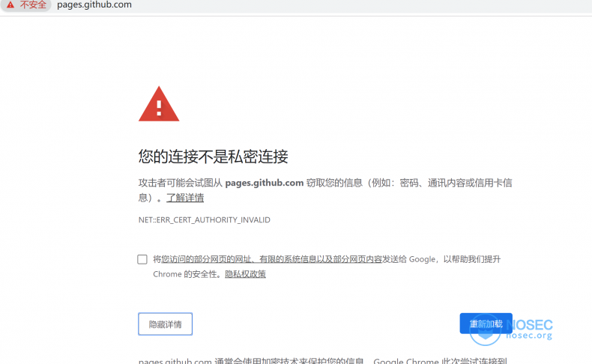
Task: Click the 隐藏详情 hide details button
Action: tap(166, 324)
